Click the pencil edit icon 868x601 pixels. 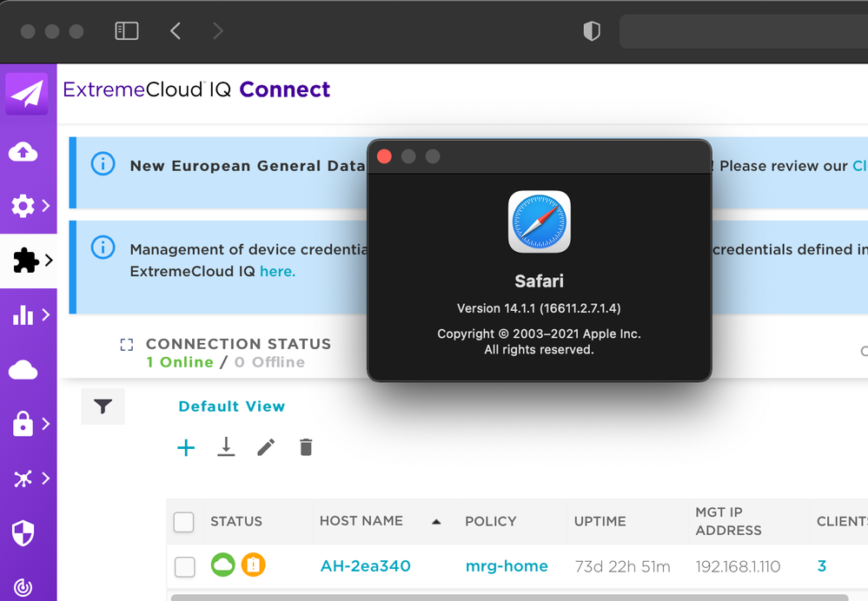click(266, 447)
